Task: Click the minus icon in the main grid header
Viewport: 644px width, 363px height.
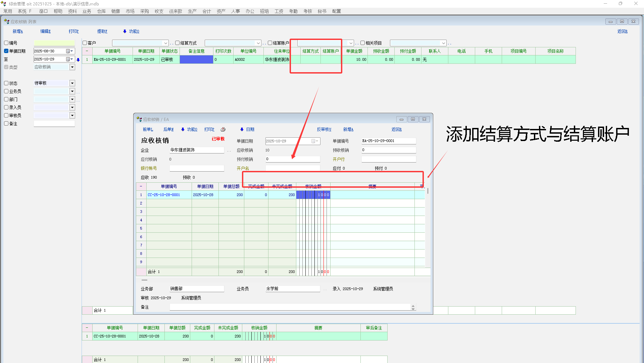Action: pos(87,51)
